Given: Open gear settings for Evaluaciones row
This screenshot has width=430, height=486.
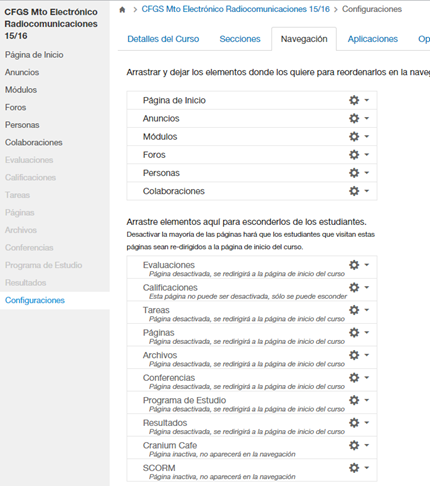Looking at the screenshot, I should (354, 265).
